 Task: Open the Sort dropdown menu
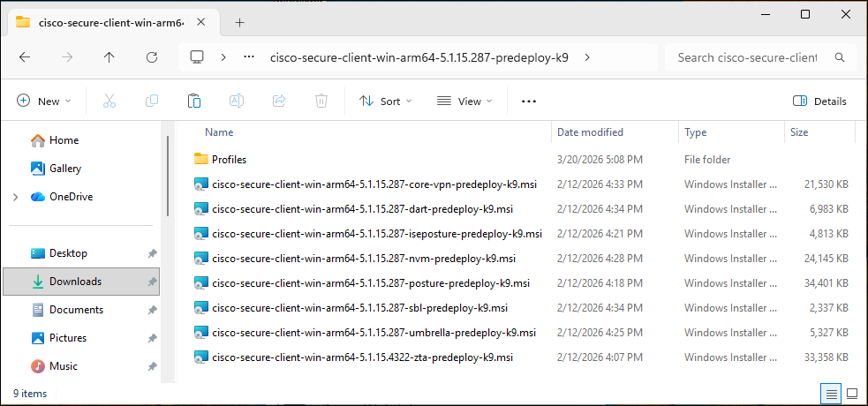coord(385,101)
